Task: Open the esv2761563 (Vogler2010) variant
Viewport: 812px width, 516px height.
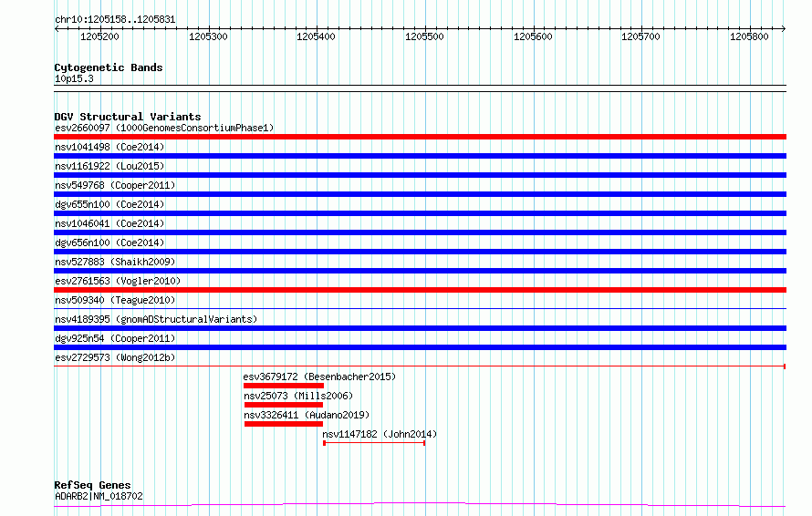Action: coord(118,281)
